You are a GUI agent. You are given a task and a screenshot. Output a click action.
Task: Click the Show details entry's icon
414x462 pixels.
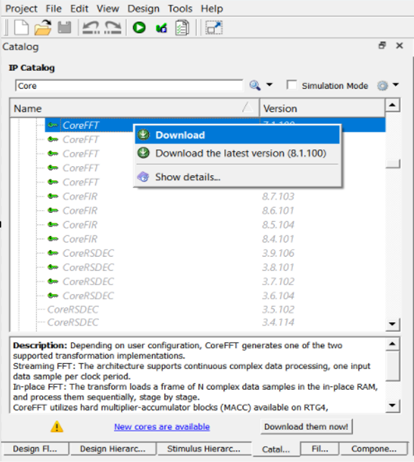[x=144, y=176]
